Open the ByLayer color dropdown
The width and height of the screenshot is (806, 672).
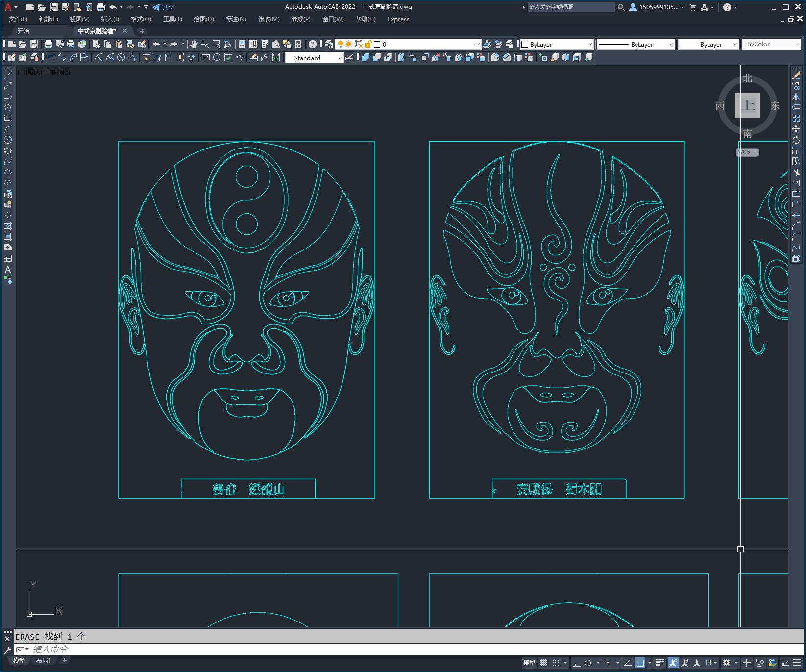pos(589,44)
